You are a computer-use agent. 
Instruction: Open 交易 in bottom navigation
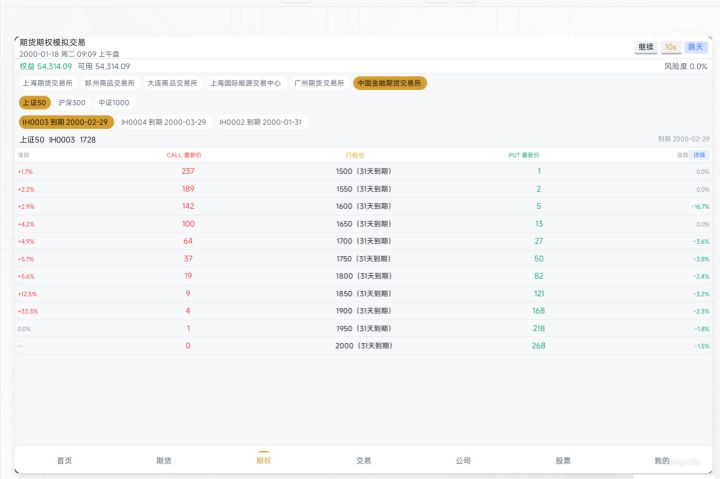pyautogui.click(x=364, y=461)
